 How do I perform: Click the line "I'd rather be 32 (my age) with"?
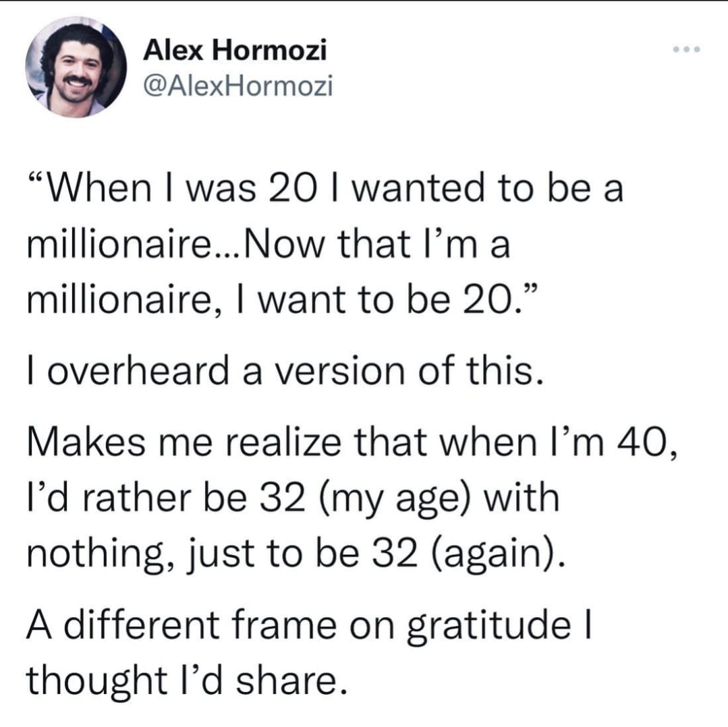293,498
